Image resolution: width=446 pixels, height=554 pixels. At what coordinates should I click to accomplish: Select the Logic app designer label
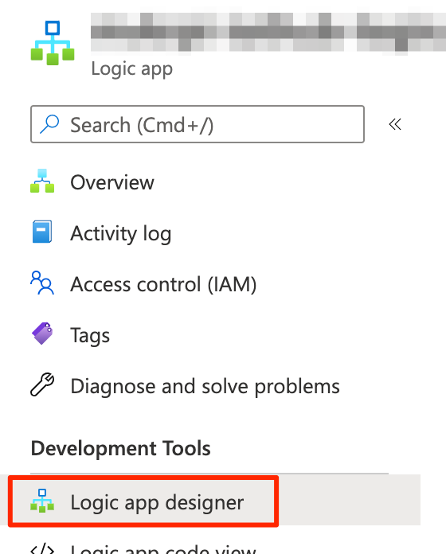pos(157,502)
